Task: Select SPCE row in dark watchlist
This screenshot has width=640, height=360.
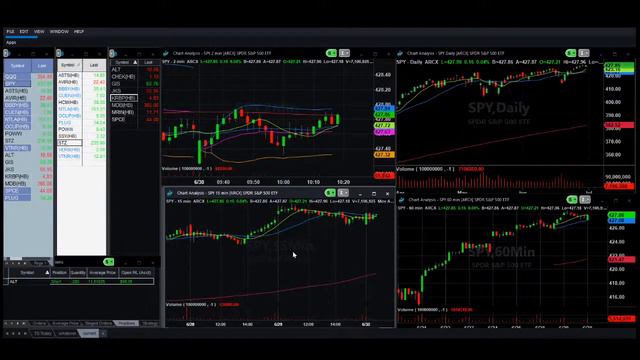Action: pyautogui.click(x=135, y=119)
